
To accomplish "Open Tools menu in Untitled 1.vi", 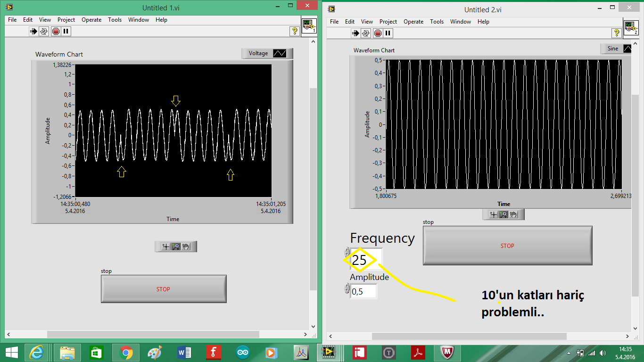I will (x=115, y=20).
